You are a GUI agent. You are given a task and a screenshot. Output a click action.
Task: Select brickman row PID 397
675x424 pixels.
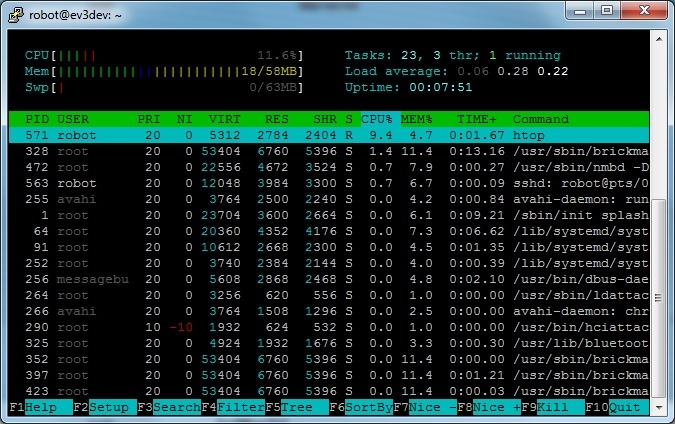(x=329, y=375)
